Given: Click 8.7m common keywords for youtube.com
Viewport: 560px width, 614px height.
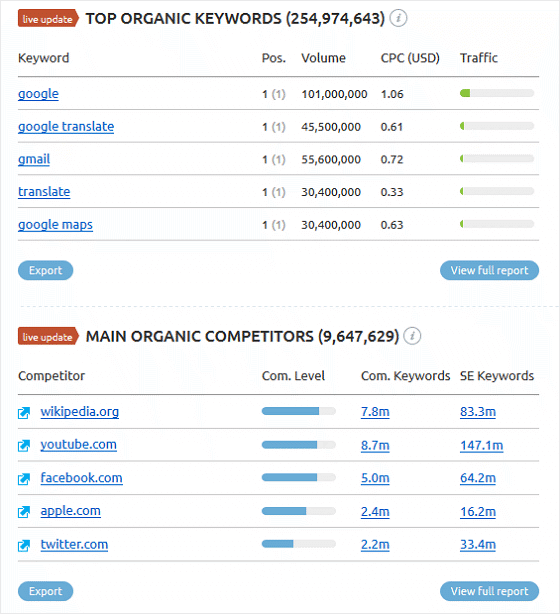Looking at the screenshot, I should click(375, 446).
